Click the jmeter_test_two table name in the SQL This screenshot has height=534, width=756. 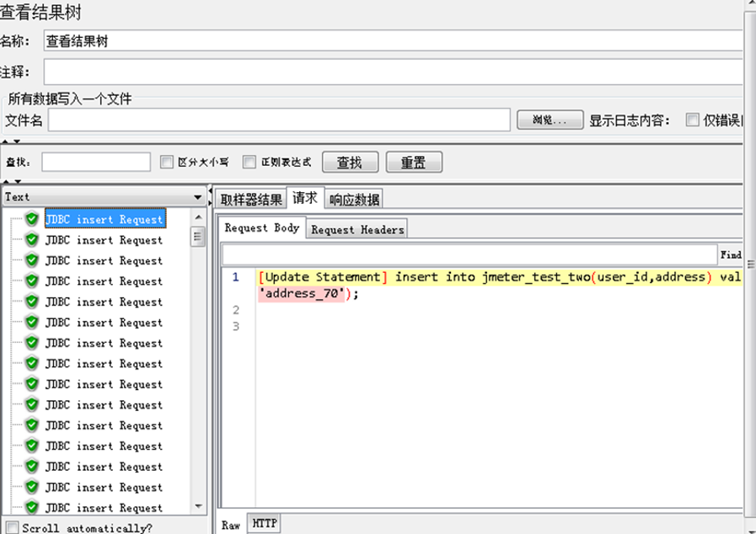[x=536, y=276]
